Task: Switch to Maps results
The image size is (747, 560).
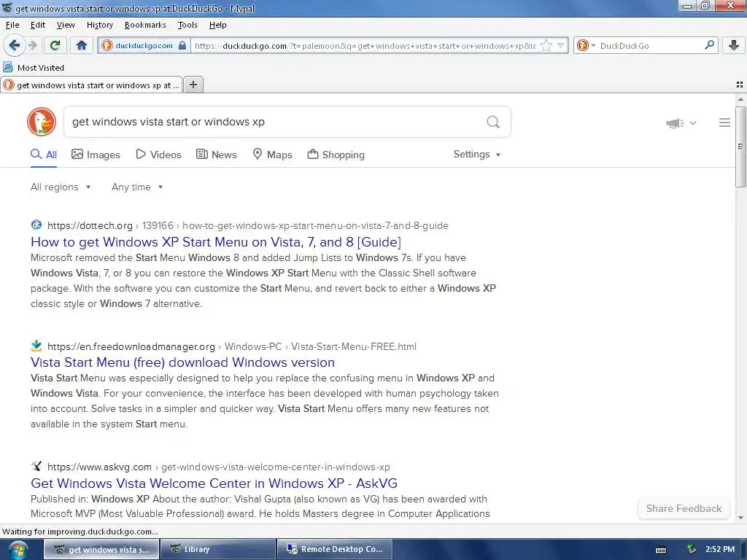Action: [272, 155]
